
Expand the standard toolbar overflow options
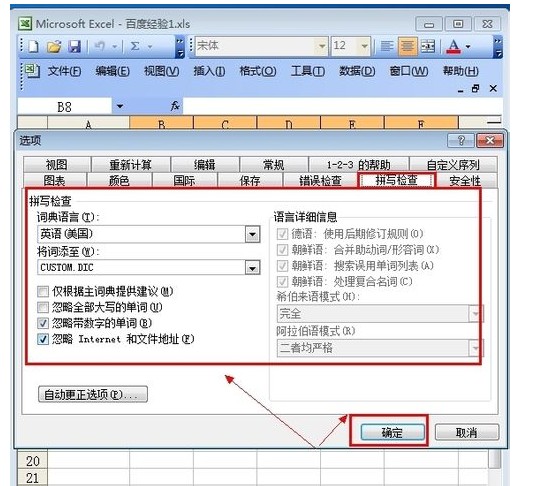[180, 46]
